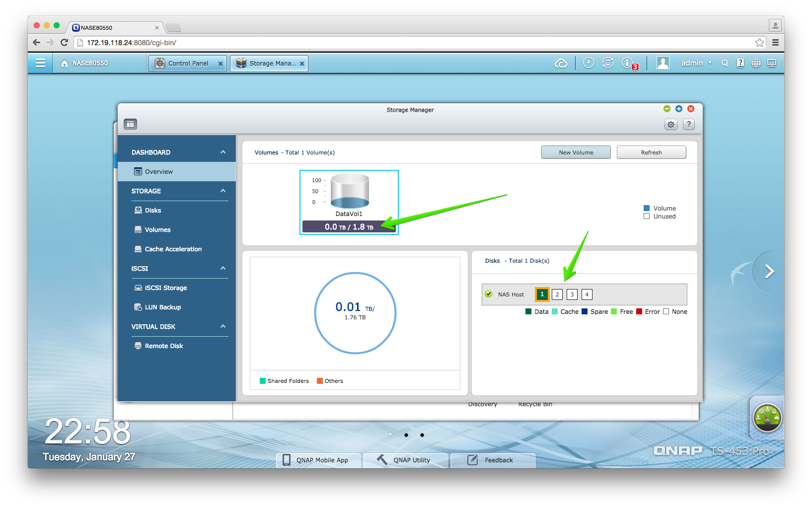Go to the next desktop page arrow
The height and width of the screenshot is (508, 812).
pyautogui.click(x=769, y=271)
